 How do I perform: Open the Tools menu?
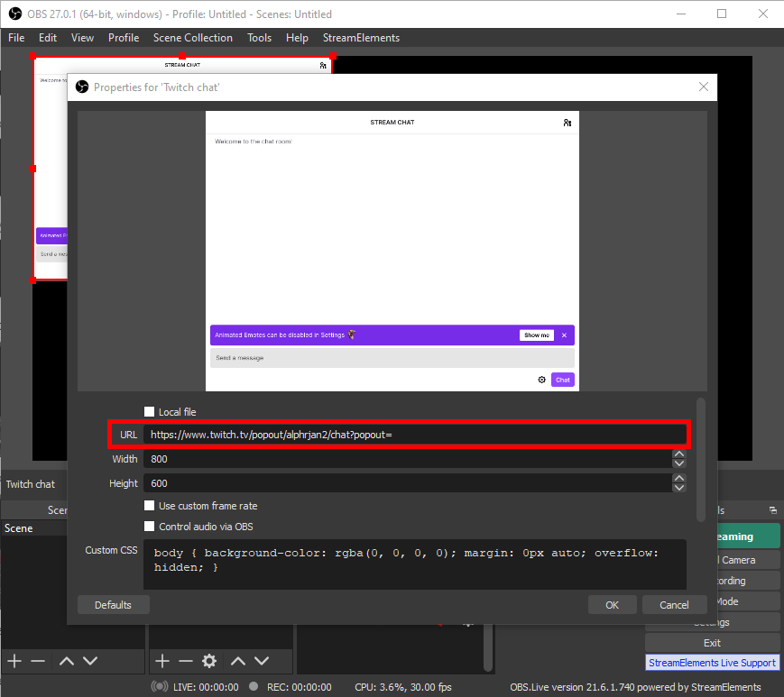(260, 38)
